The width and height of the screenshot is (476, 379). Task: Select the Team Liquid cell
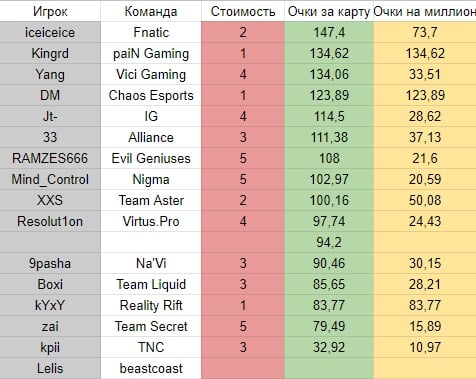click(151, 284)
